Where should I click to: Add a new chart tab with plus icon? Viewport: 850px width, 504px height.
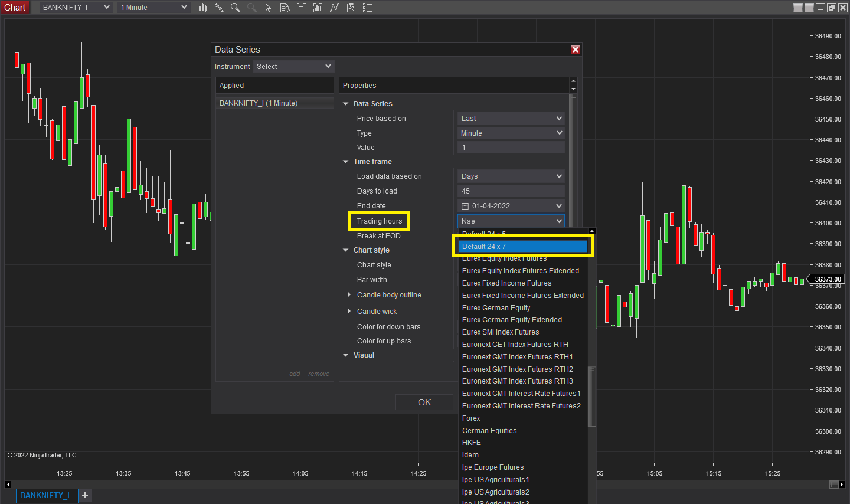(85, 495)
